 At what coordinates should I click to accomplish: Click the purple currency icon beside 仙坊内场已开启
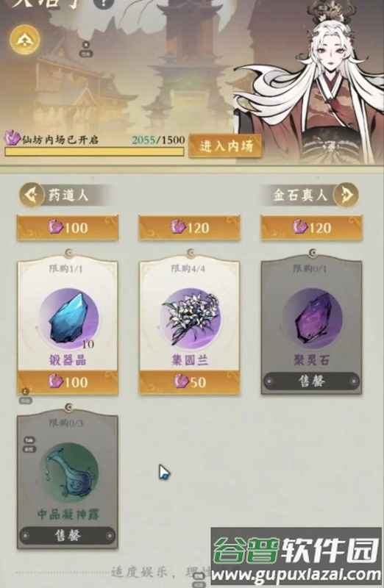[13, 138]
